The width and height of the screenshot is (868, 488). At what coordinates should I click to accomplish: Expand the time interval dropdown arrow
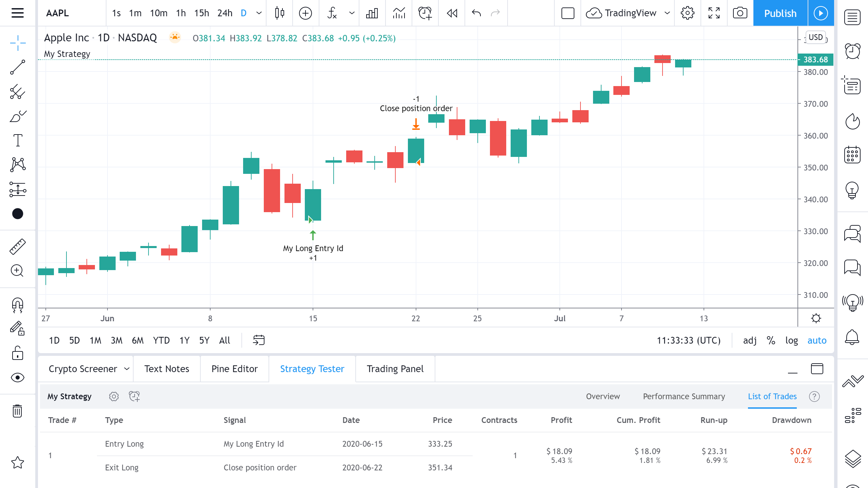coord(259,13)
